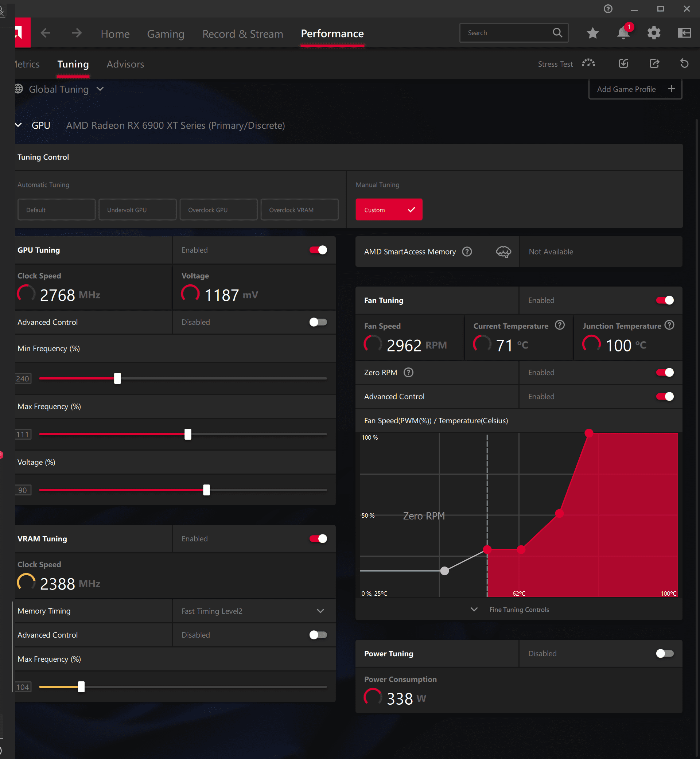
Task: Click the Junction Temperature help icon
Action: tap(669, 325)
